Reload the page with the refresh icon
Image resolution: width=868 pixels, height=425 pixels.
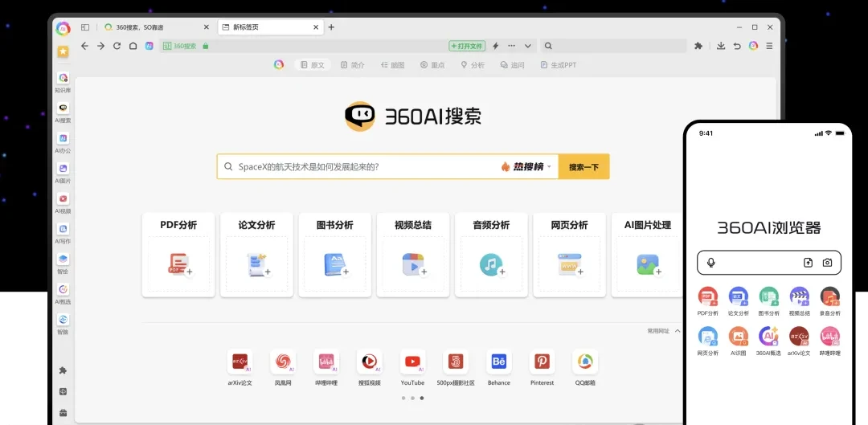[x=117, y=46]
